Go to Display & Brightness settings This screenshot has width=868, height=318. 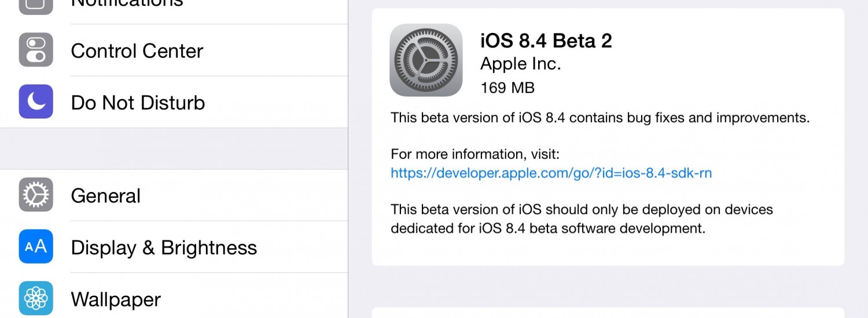(164, 247)
